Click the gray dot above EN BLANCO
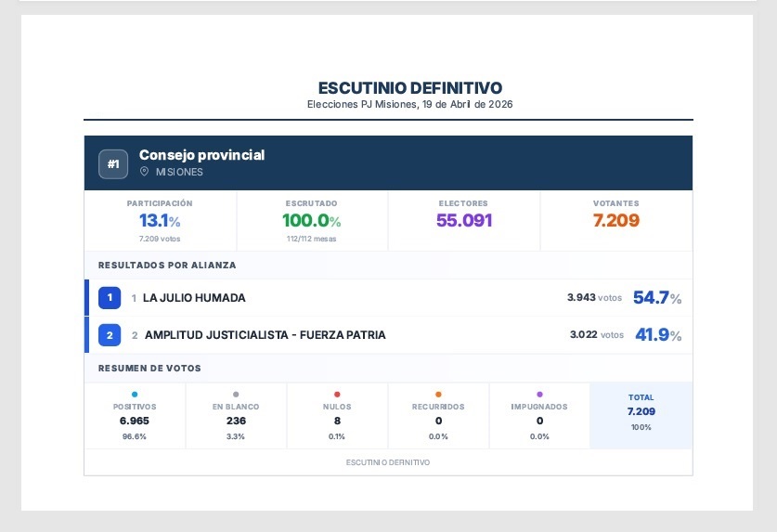The height and width of the screenshot is (532, 777). pyautogui.click(x=236, y=395)
